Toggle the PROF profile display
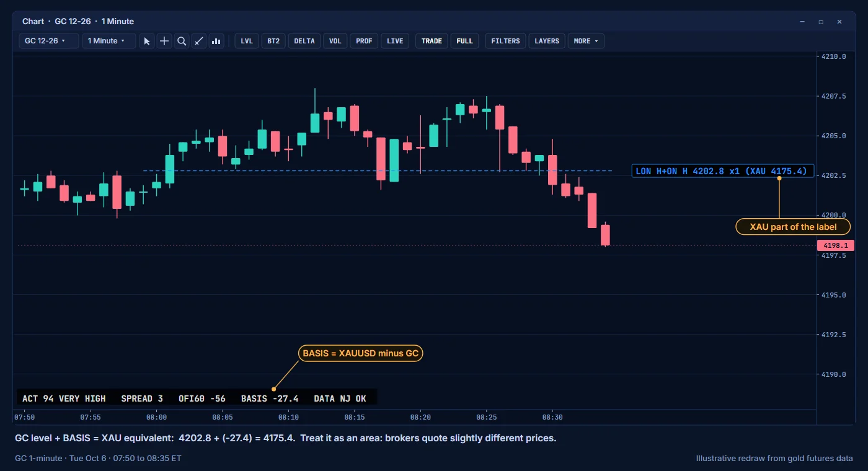 coord(365,41)
